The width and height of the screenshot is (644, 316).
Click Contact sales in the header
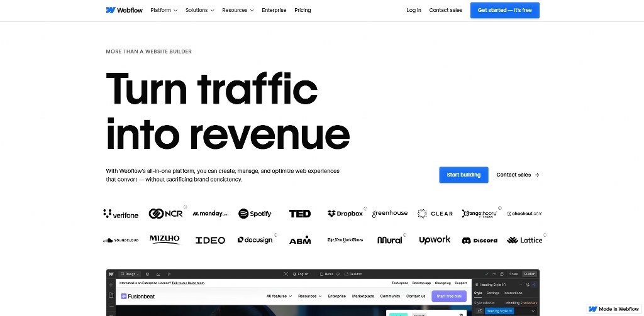[x=446, y=10]
